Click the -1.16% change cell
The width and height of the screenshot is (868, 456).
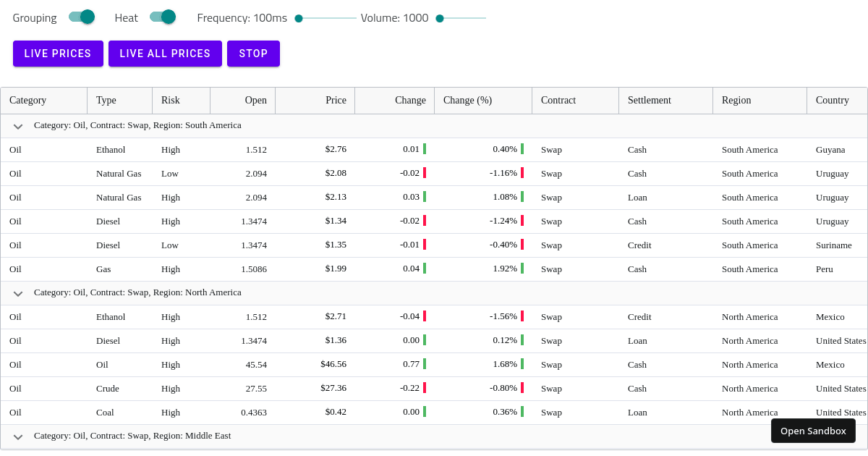(483, 174)
